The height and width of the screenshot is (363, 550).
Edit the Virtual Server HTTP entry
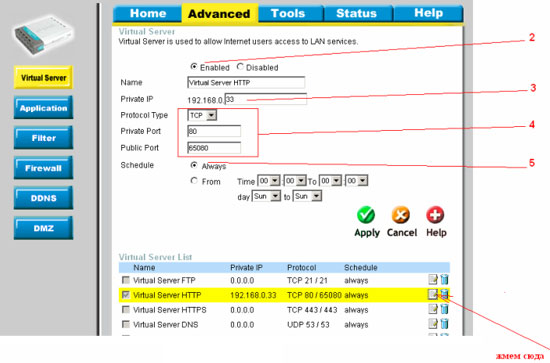(x=433, y=294)
